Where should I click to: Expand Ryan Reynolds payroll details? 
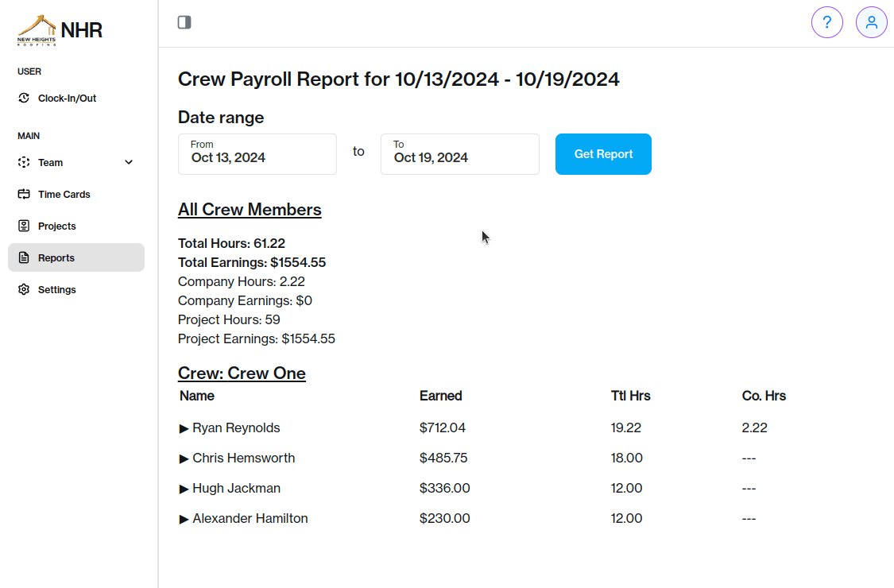(185, 427)
